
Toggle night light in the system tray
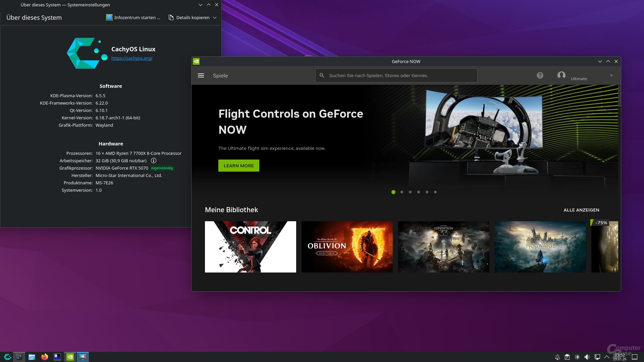[x=577, y=357]
